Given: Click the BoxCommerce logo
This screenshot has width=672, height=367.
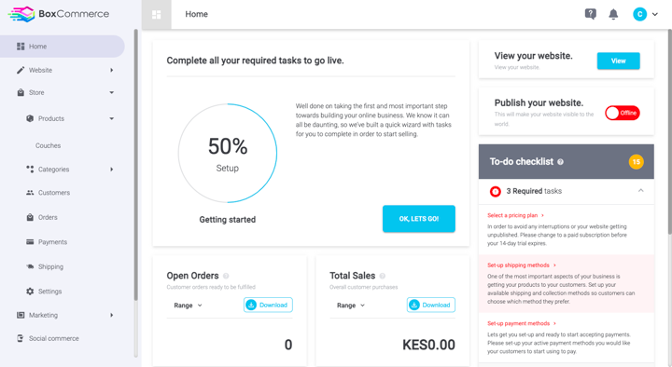Looking at the screenshot, I should point(59,14).
